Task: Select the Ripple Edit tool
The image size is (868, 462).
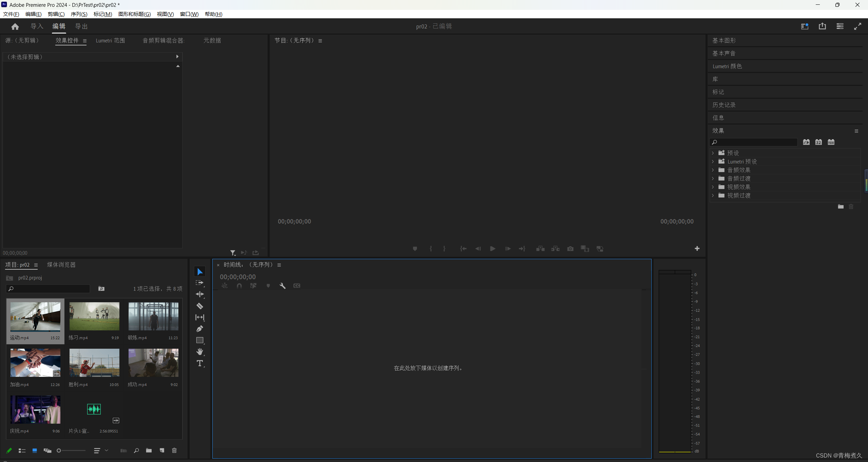Action: tap(200, 294)
